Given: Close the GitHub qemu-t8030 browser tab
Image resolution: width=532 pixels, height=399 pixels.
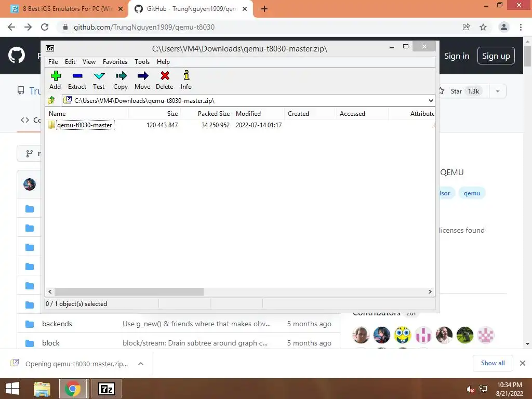Looking at the screenshot, I should click(245, 9).
